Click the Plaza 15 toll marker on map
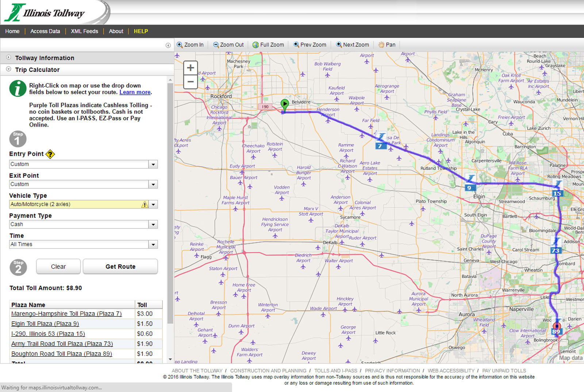This screenshot has height=392, width=584. [x=557, y=189]
